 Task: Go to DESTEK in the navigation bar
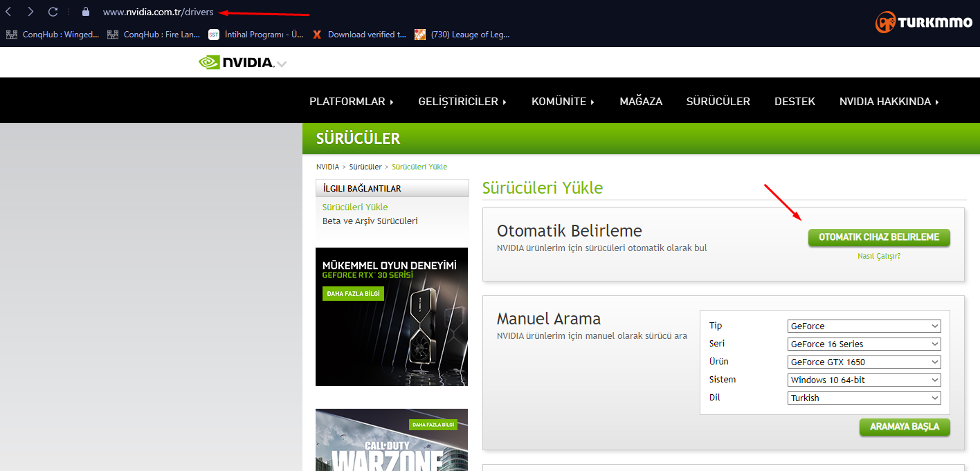pos(795,102)
